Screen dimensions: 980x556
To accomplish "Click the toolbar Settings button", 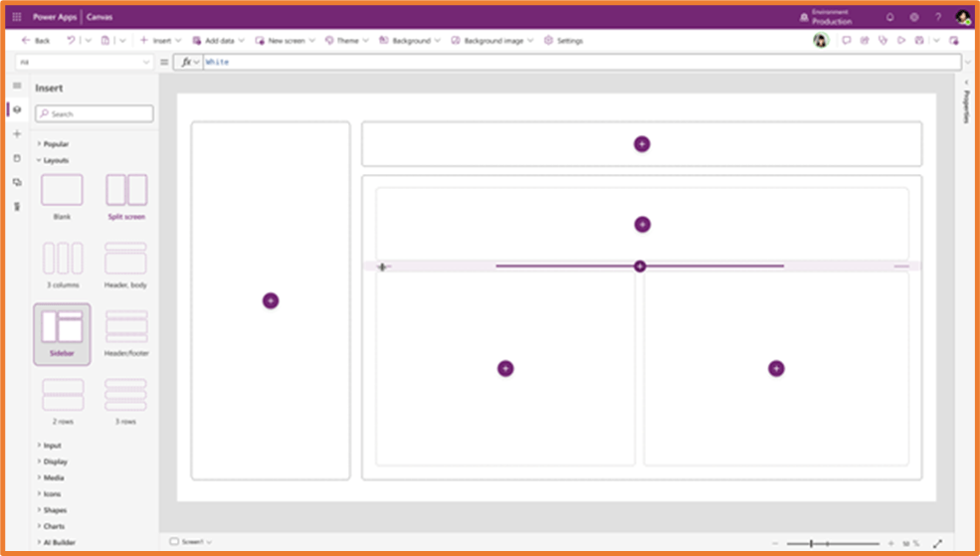I will point(563,41).
